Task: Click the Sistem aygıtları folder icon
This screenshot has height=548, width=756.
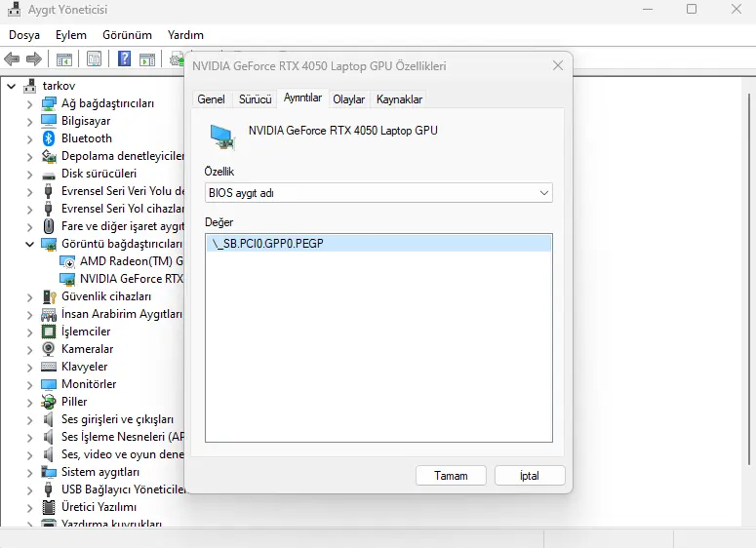Action: pyautogui.click(x=49, y=472)
